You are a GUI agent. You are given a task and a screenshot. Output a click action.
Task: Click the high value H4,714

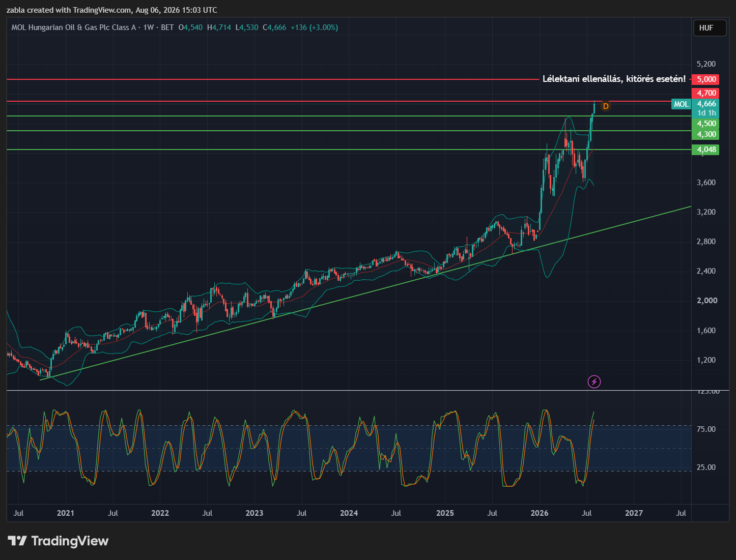point(219,27)
